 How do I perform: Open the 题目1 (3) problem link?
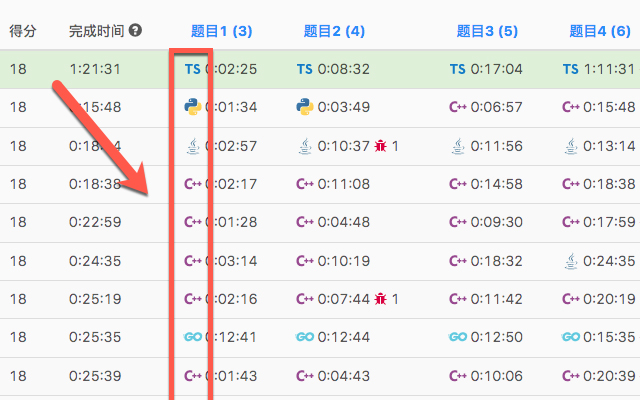tap(222, 31)
